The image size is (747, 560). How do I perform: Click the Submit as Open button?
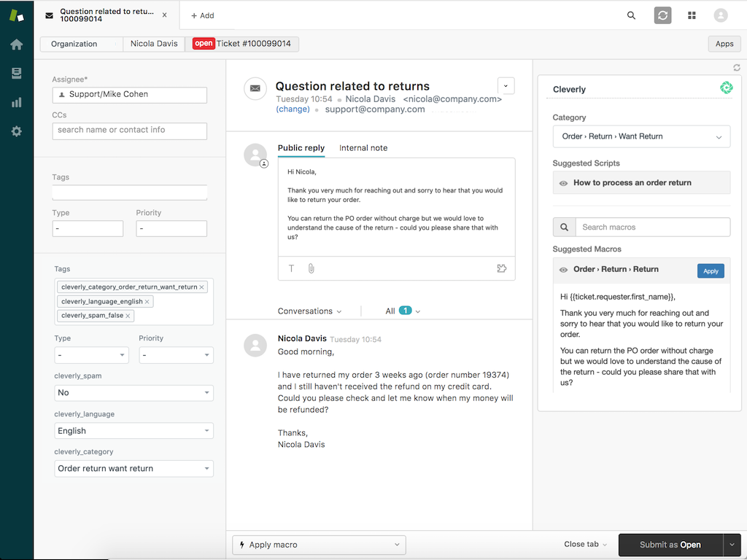pos(670,545)
